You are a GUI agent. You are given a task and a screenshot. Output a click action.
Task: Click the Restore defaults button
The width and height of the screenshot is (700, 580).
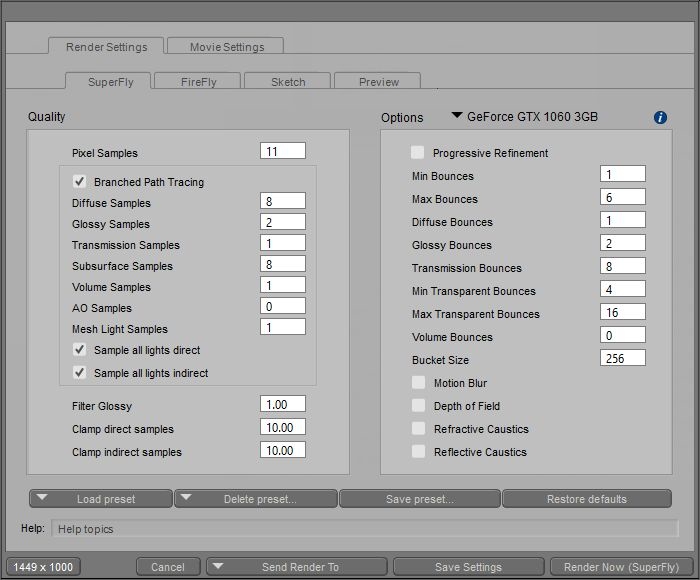click(x=586, y=499)
